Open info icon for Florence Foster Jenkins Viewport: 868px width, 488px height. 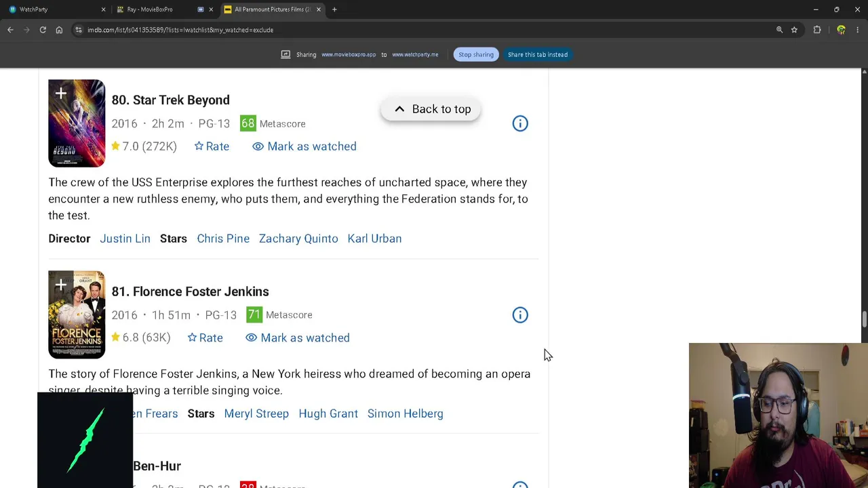click(x=520, y=314)
